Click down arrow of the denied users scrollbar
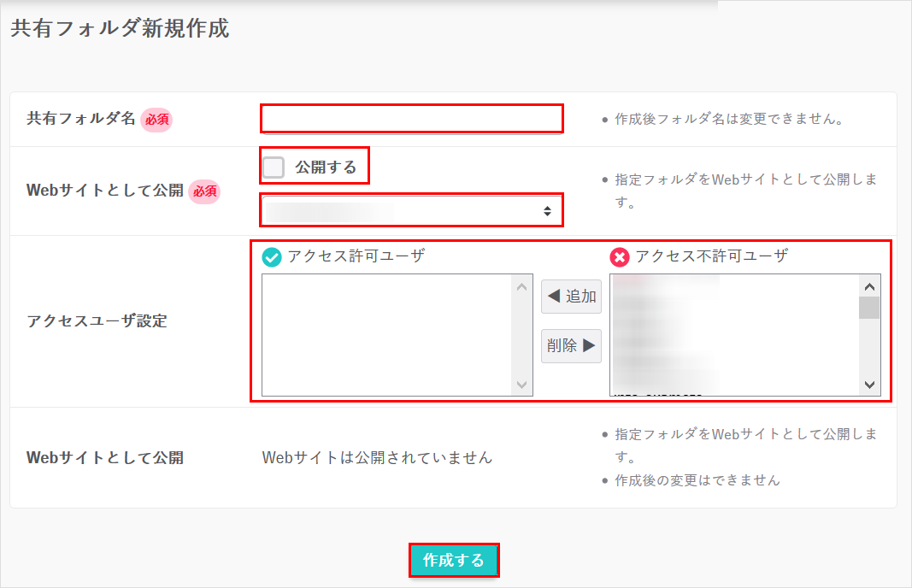 [869, 385]
